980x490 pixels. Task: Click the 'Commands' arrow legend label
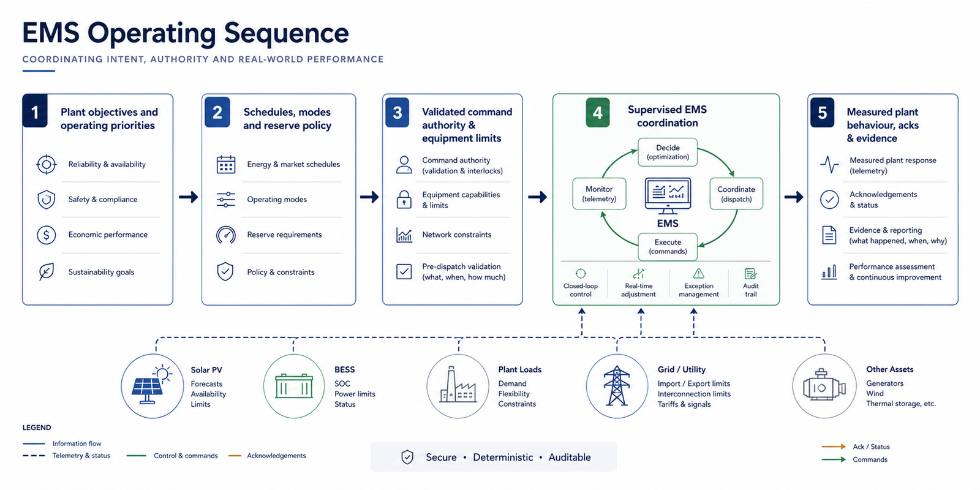pyautogui.click(x=870, y=459)
